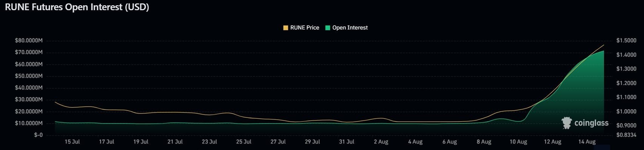This screenshot has height=150, width=644.
Task: Toggle the Open Interest legend series
Action: (346, 28)
